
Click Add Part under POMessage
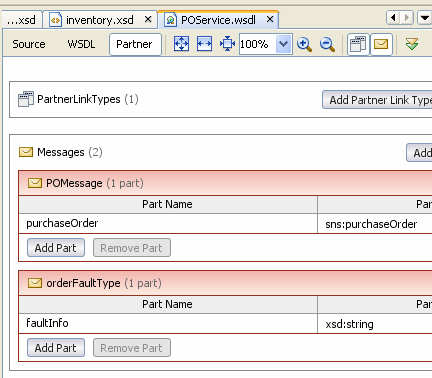(x=56, y=248)
